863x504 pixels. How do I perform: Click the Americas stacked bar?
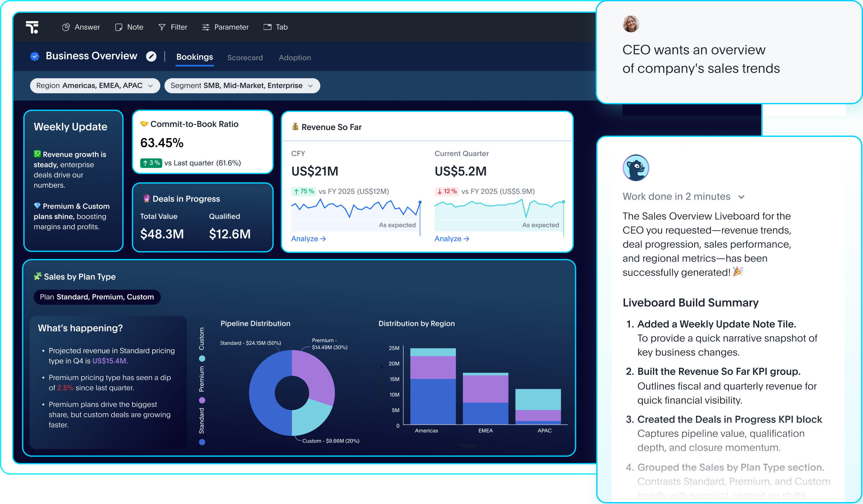(433, 386)
